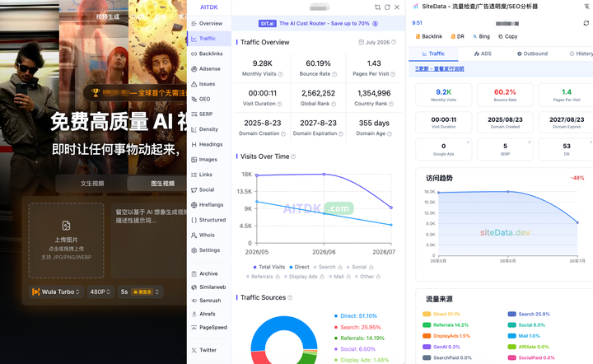Open The AI Cost Router banner link
The width and height of the screenshot is (593, 364).
pos(318,23)
